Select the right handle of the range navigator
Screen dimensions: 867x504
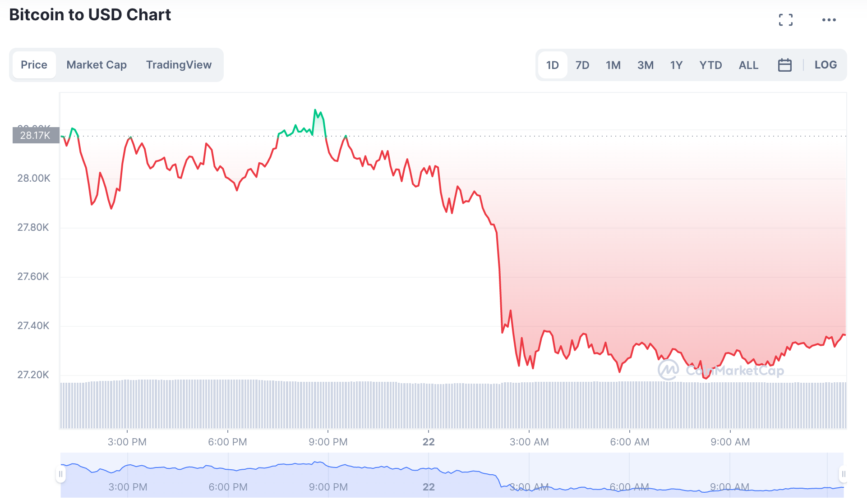843,474
